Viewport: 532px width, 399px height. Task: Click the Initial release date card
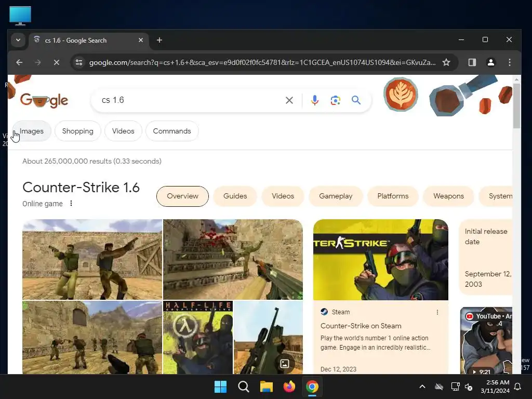[486, 257]
